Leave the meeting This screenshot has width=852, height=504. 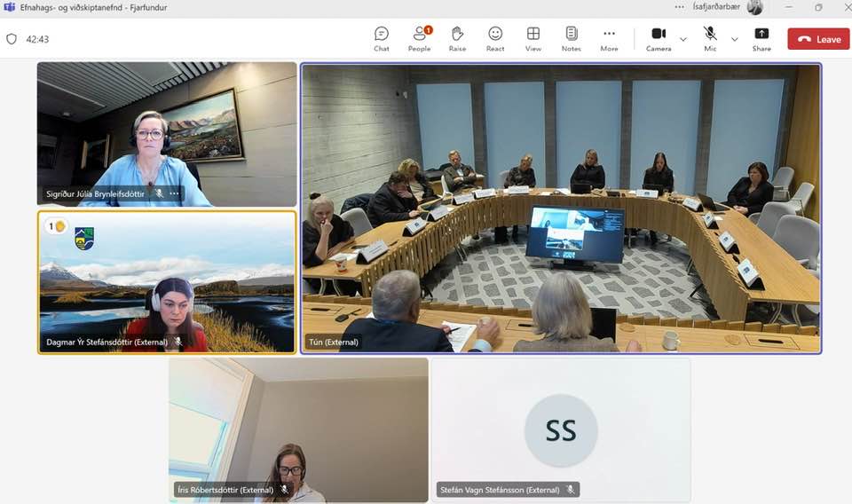(x=818, y=39)
